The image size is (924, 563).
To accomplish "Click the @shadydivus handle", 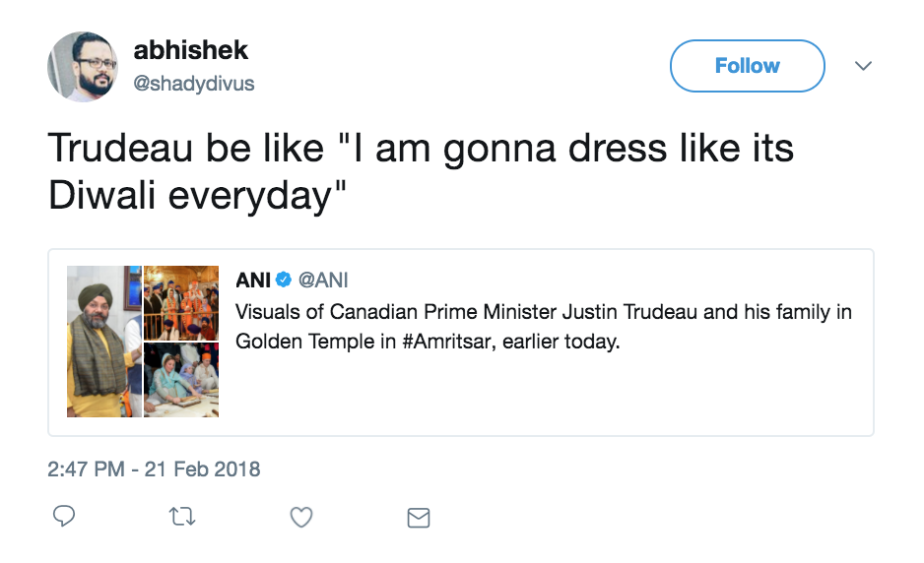I will (x=194, y=84).
